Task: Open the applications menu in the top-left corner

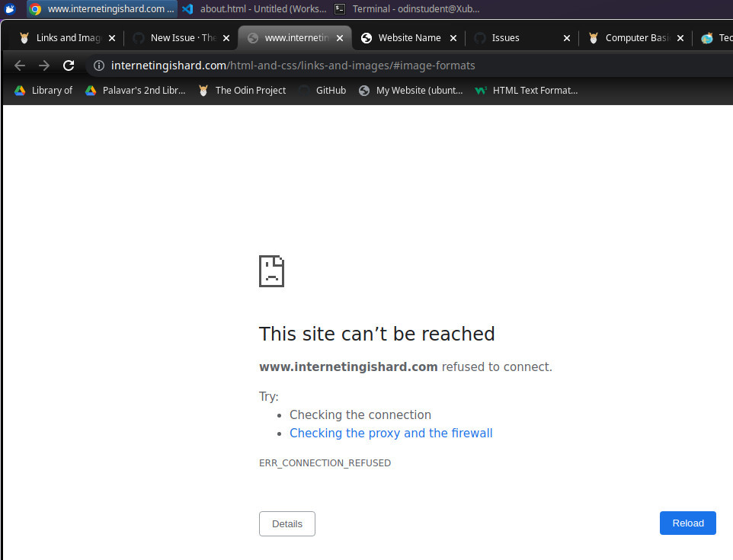Action: (9, 9)
